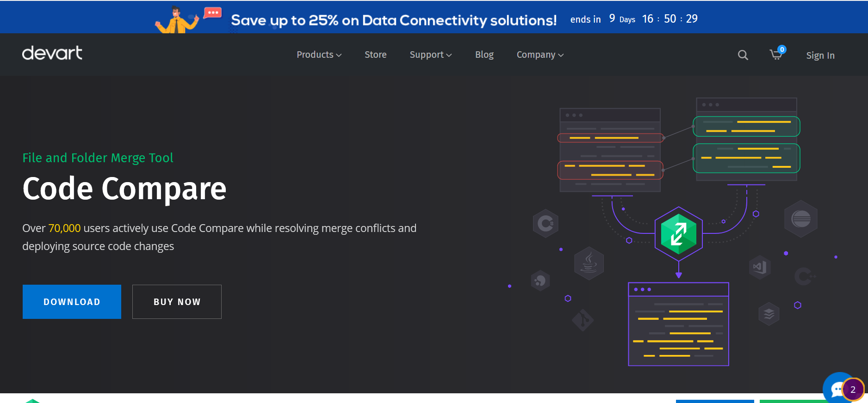Click the Code Compare heading

124,189
